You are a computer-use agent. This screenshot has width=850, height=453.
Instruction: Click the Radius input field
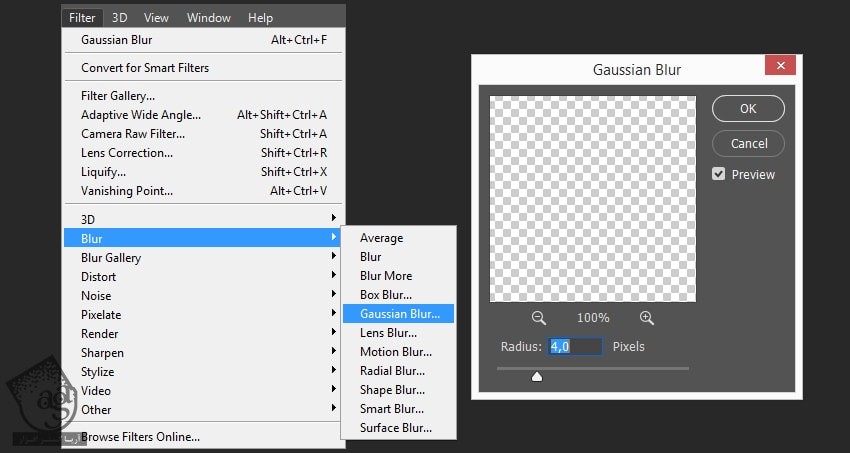575,347
